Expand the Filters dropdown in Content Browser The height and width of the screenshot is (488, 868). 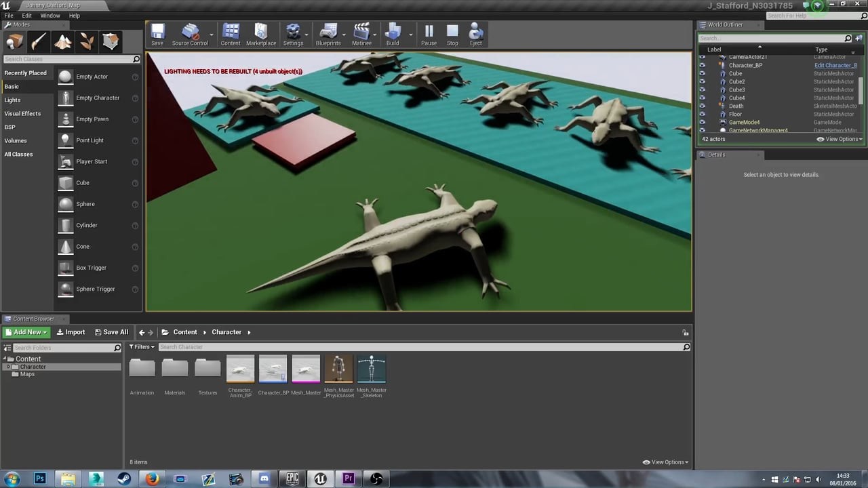(142, 346)
